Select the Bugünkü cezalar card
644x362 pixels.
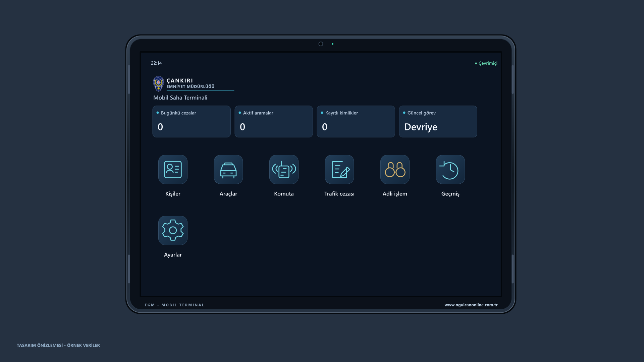tap(192, 121)
